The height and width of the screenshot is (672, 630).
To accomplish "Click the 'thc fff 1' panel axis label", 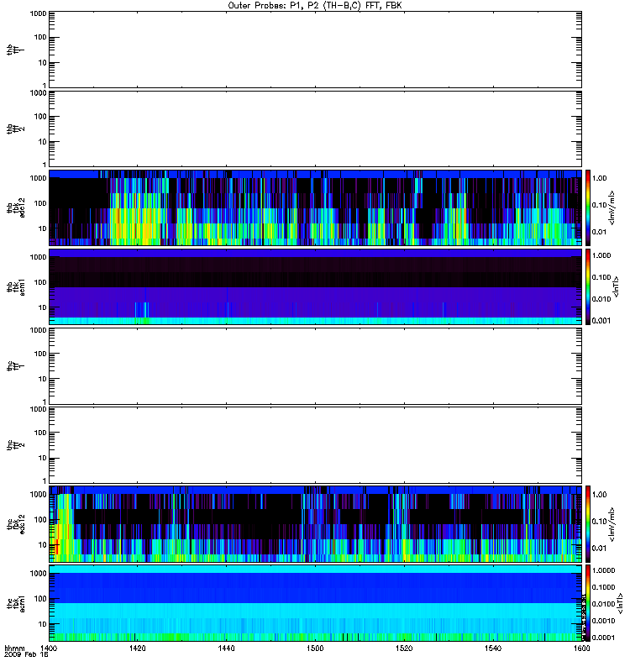I will (15, 366).
